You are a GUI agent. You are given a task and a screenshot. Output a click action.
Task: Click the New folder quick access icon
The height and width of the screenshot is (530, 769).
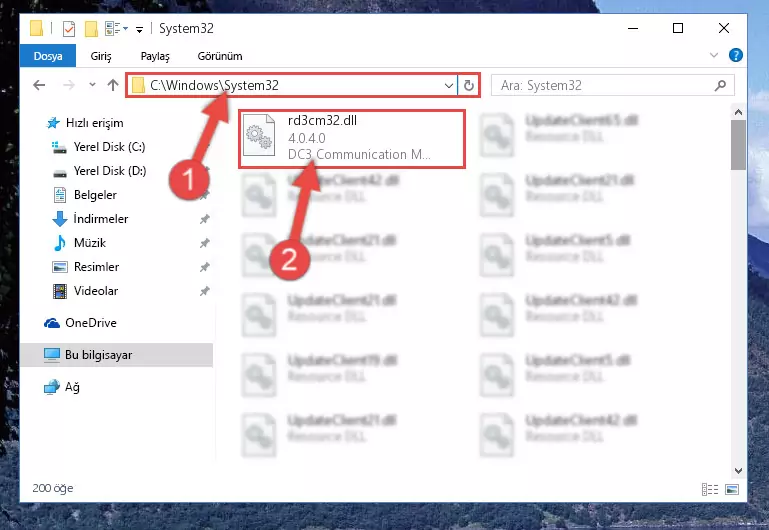tap(91, 29)
